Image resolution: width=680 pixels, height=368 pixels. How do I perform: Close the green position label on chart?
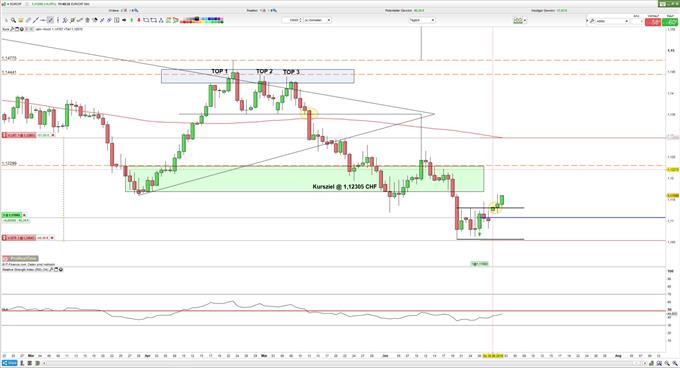pyautogui.click(x=25, y=215)
